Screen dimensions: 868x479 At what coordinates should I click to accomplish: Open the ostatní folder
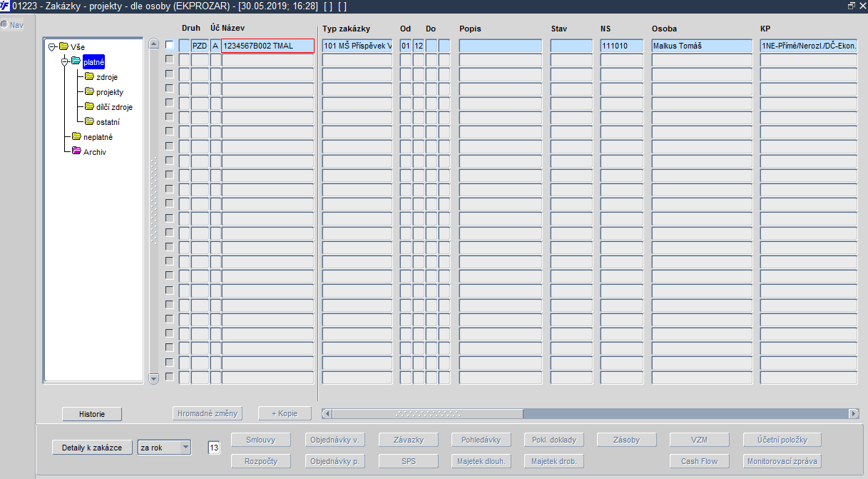(108, 122)
